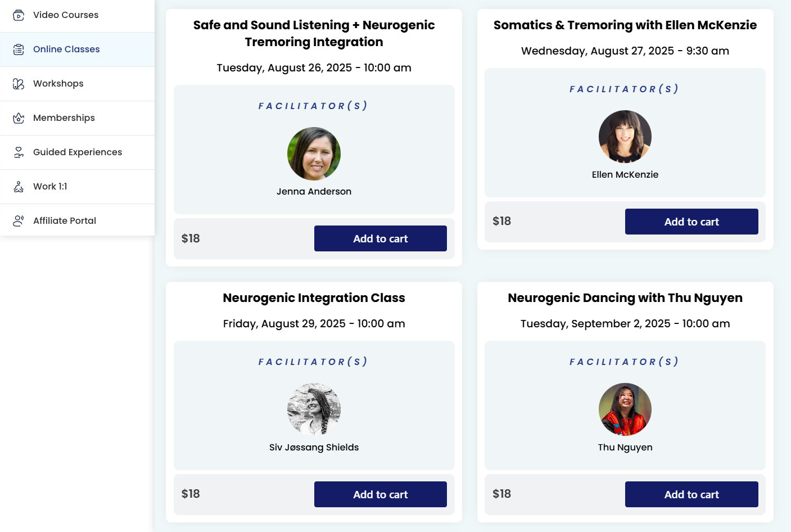Screen dimensions: 791x532
Task: Click the Siv Jøssang Shields facilitator name
Action: coord(314,448)
